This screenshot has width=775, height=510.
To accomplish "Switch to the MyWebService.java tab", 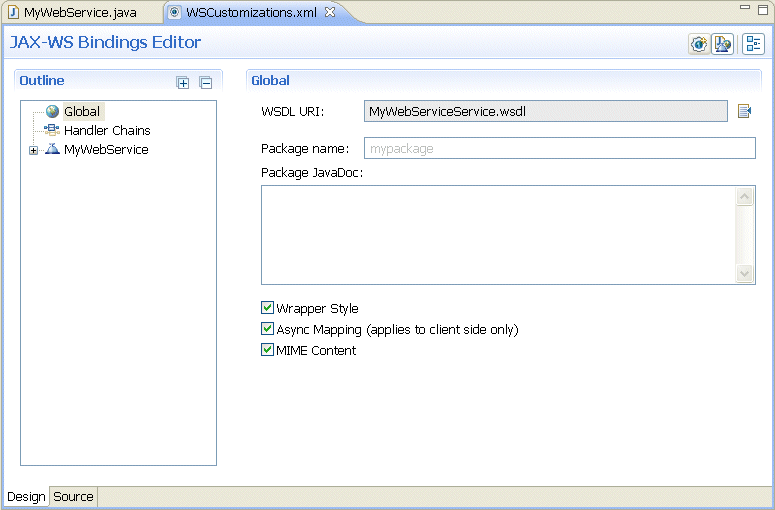I will pos(73,12).
